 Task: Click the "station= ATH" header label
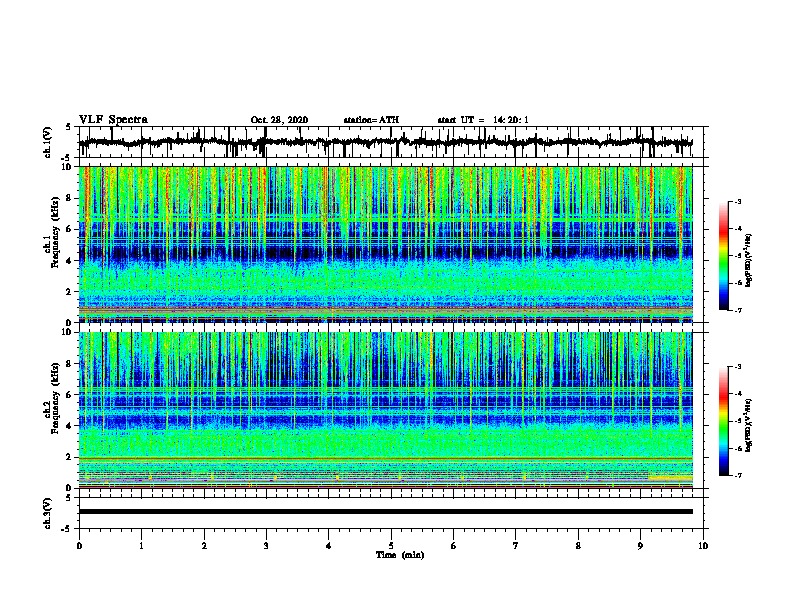[x=371, y=120]
